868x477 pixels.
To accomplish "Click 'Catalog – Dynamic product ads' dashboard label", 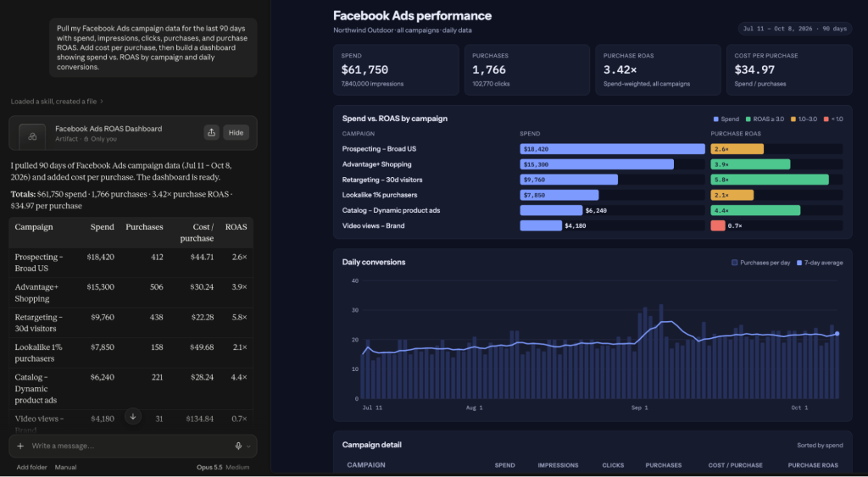I will pos(391,210).
